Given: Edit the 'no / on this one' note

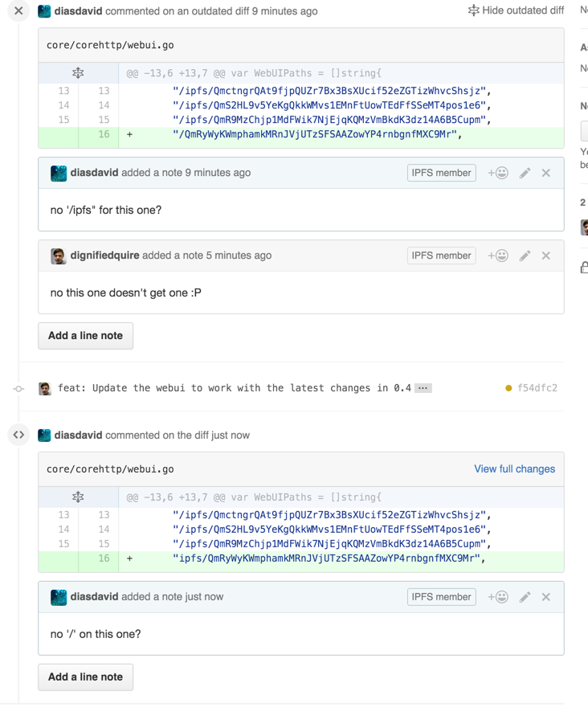Looking at the screenshot, I should point(525,597).
